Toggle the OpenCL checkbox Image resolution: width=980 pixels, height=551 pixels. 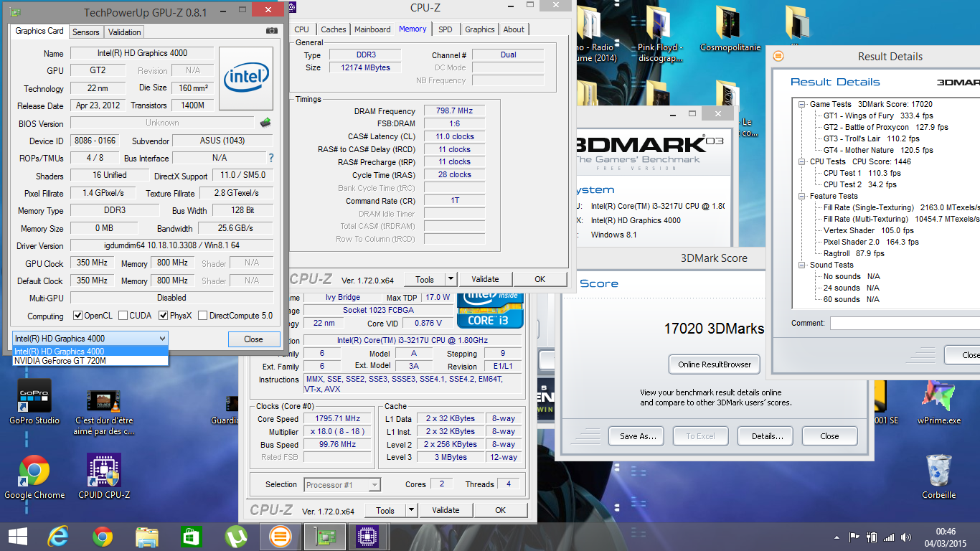[x=78, y=316]
